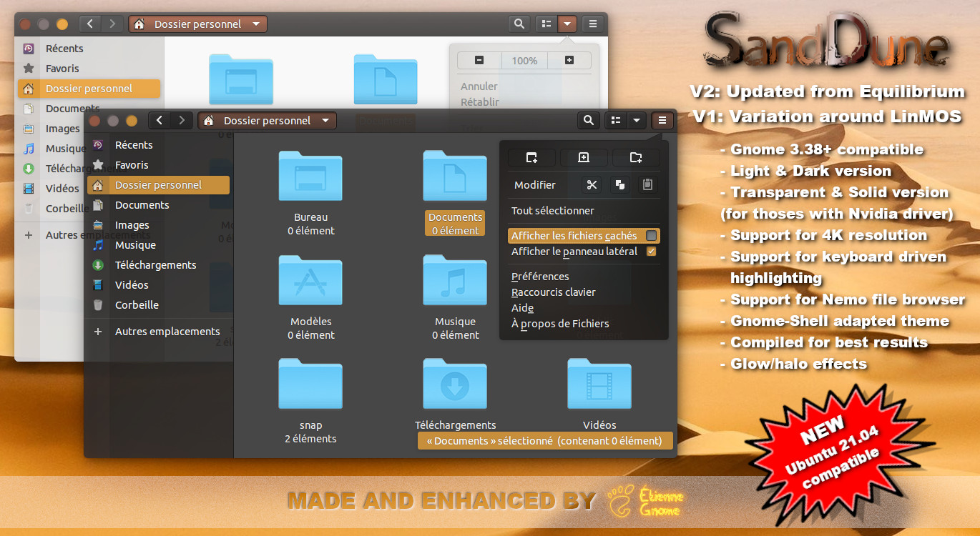The image size is (980, 536).
Task: Click the Modèles folder label
Action: (310, 322)
